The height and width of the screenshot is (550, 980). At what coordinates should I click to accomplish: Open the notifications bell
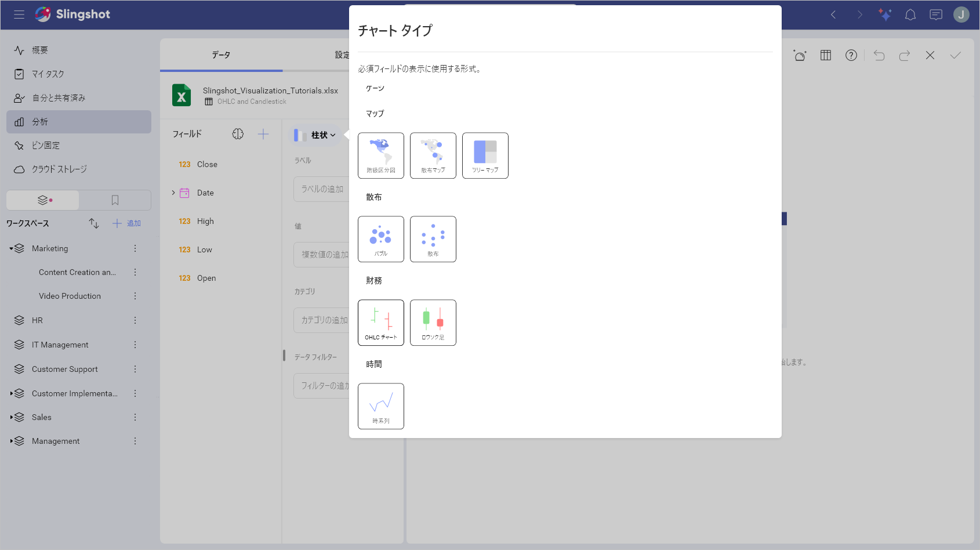click(x=910, y=15)
